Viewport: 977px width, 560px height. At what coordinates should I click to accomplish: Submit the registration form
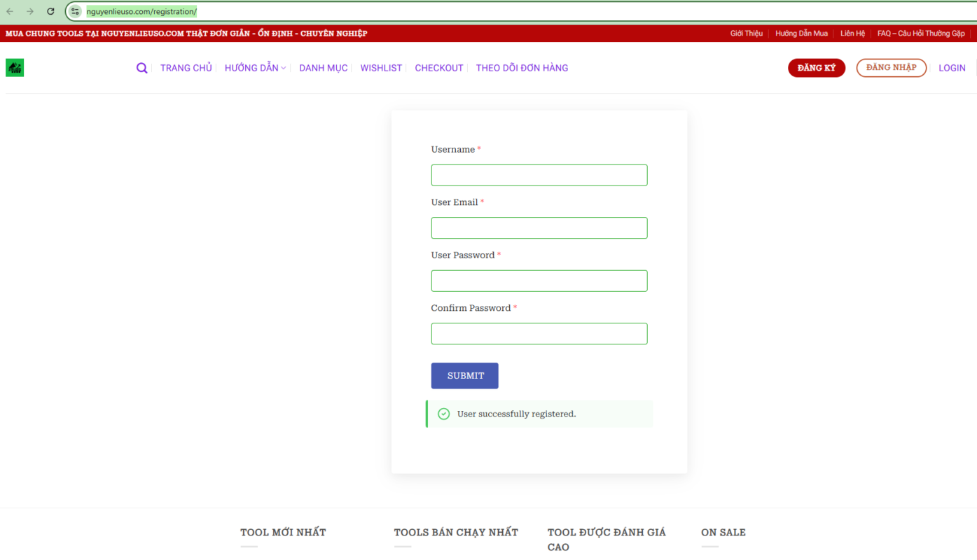pyautogui.click(x=464, y=376)
